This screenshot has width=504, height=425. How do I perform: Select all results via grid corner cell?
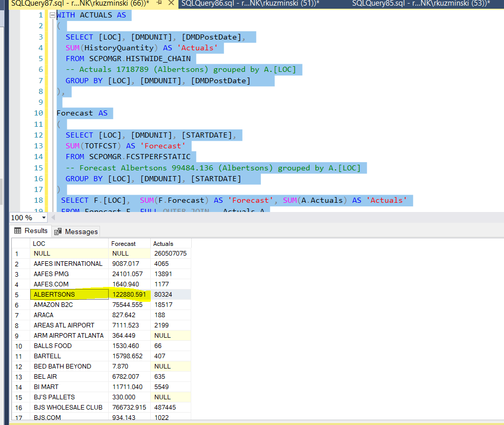coord(21,244)
